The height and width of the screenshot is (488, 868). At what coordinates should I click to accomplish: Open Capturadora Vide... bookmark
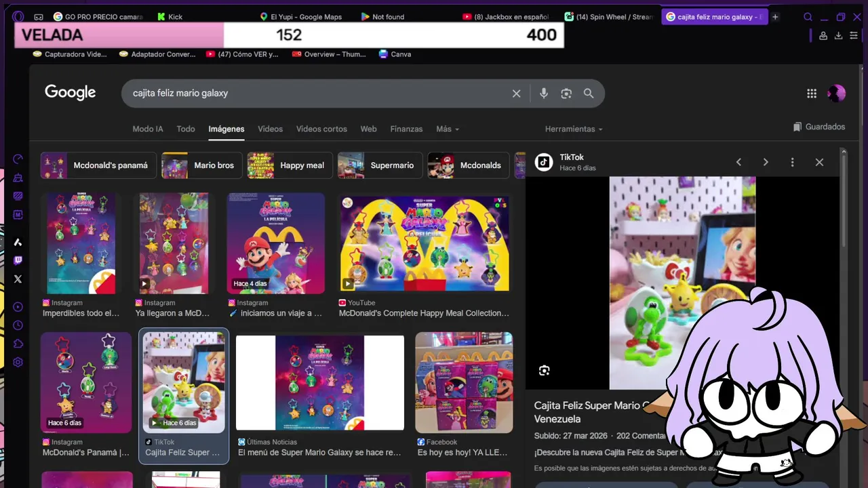tap(69, 54)
